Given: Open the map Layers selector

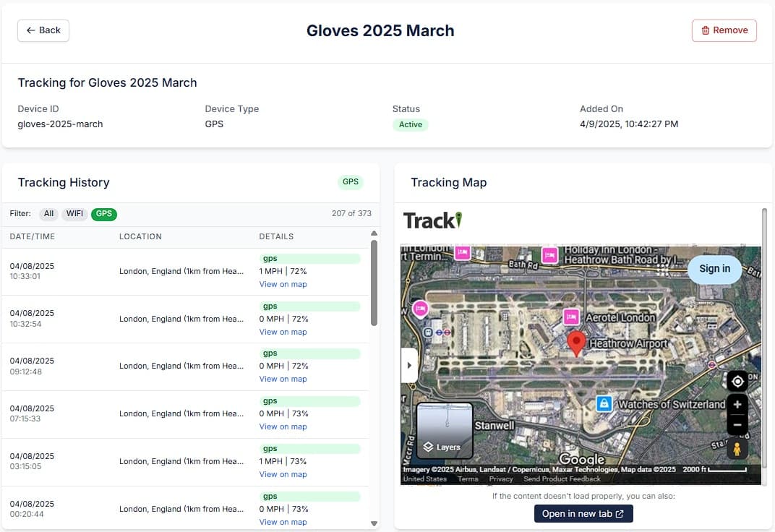Looking at the screenshot, I should pyautogui.click(x=444, y=432).
